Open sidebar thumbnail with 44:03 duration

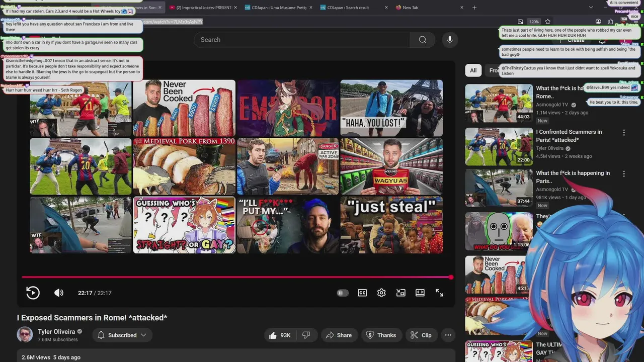click(x=499, y=103)
